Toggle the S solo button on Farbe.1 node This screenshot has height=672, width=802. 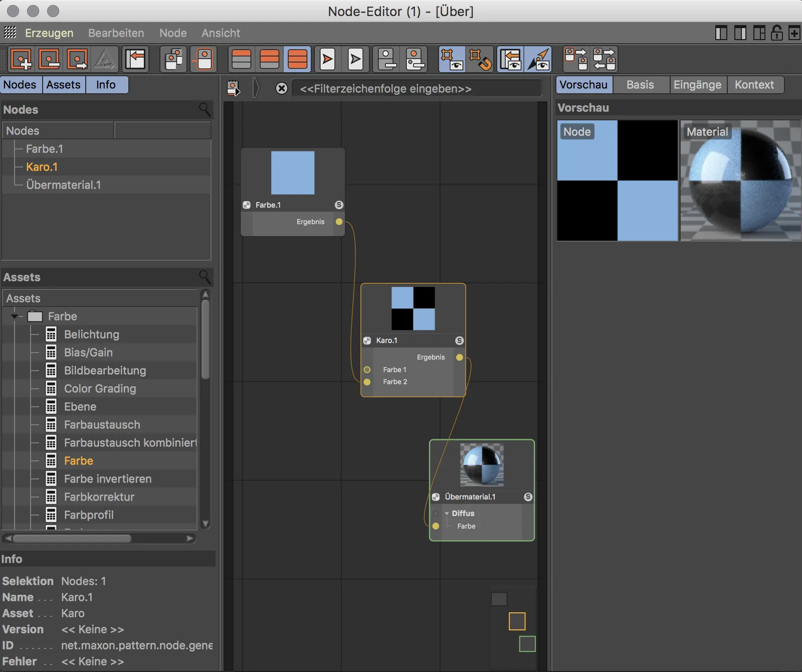pos(339,205)
